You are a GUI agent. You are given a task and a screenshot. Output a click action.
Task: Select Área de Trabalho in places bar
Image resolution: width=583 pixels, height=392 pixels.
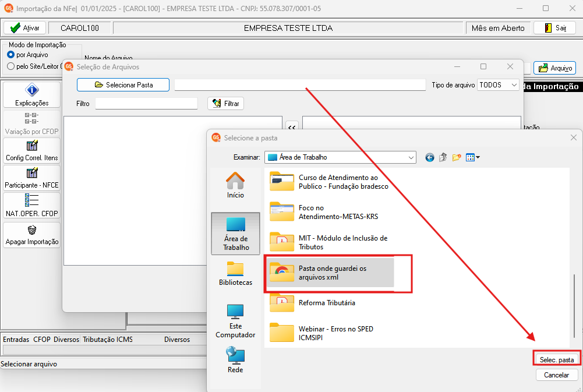point(235,234)
